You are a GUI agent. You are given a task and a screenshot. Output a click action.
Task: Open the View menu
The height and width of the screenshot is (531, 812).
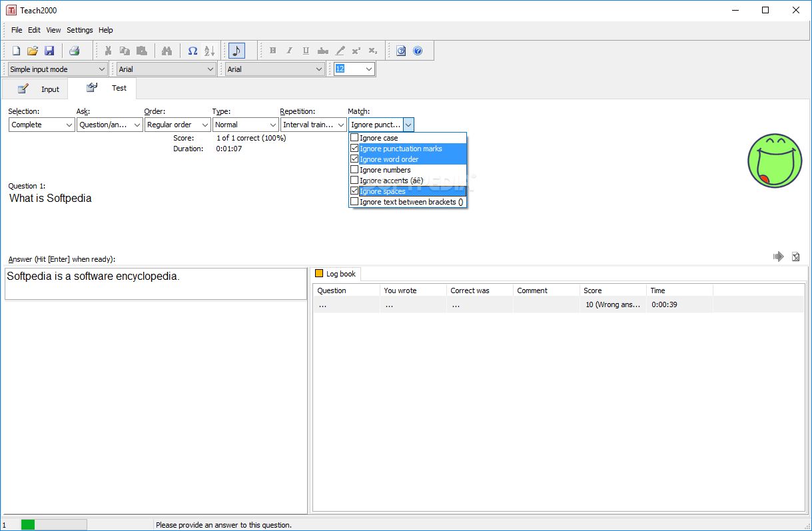click(53, 30)
